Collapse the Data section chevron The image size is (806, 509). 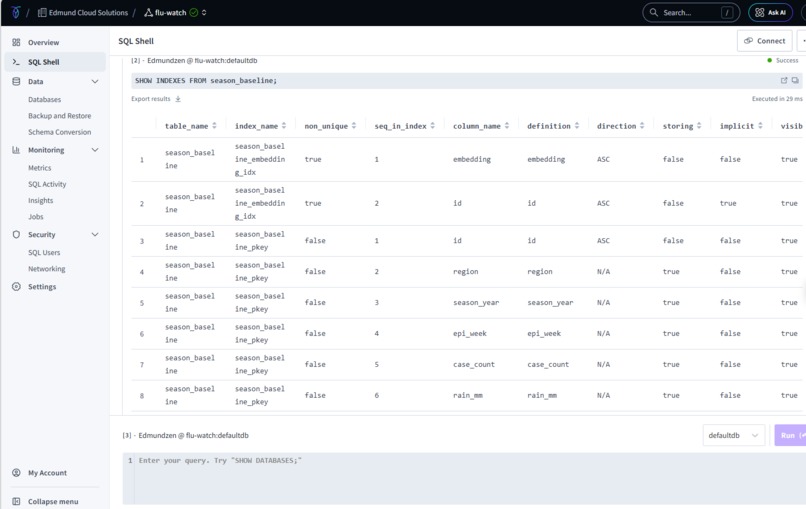[95, 81]
